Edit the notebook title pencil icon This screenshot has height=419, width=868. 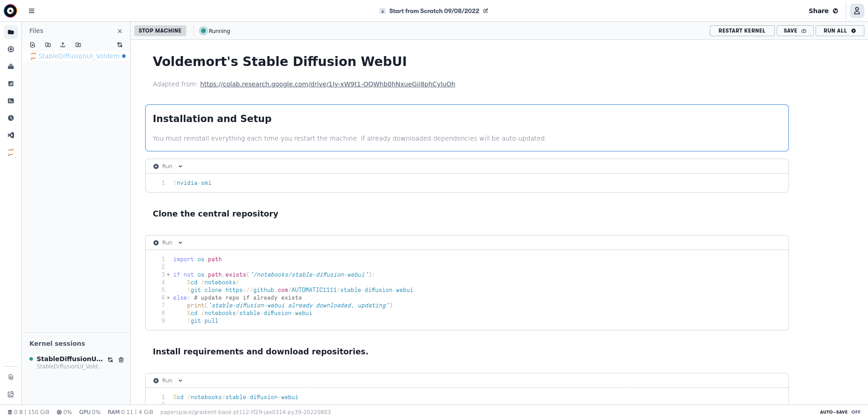pos(486,11)
